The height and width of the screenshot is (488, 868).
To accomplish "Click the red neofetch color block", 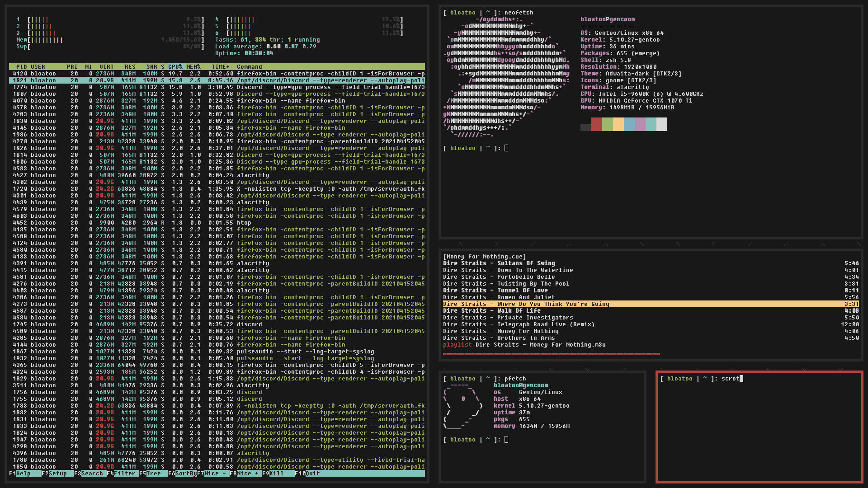I will click(x=596, y=124).
